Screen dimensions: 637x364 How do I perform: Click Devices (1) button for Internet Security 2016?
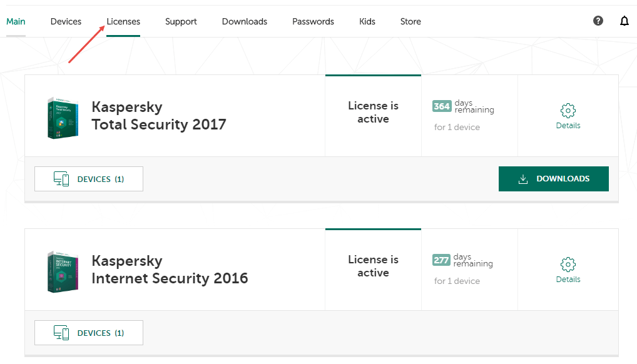pos(89,333)
